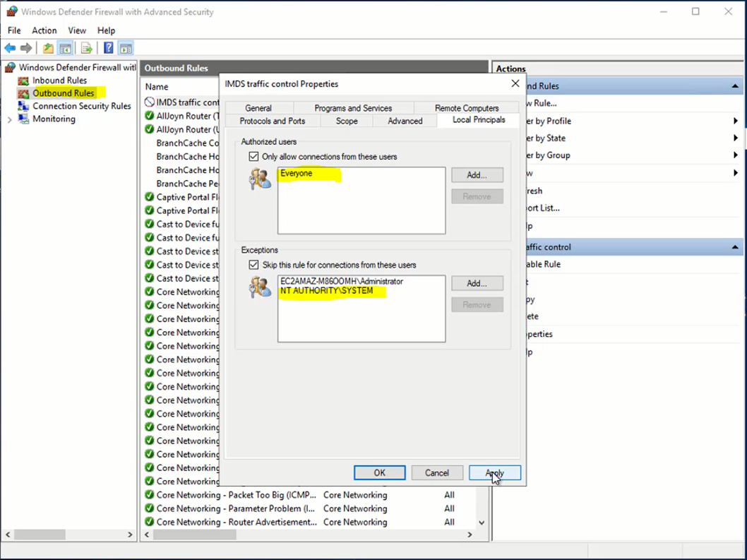Click the Forward arrow toolbar icon
This screenshot has width=747, height=560.
pos(26,47)
